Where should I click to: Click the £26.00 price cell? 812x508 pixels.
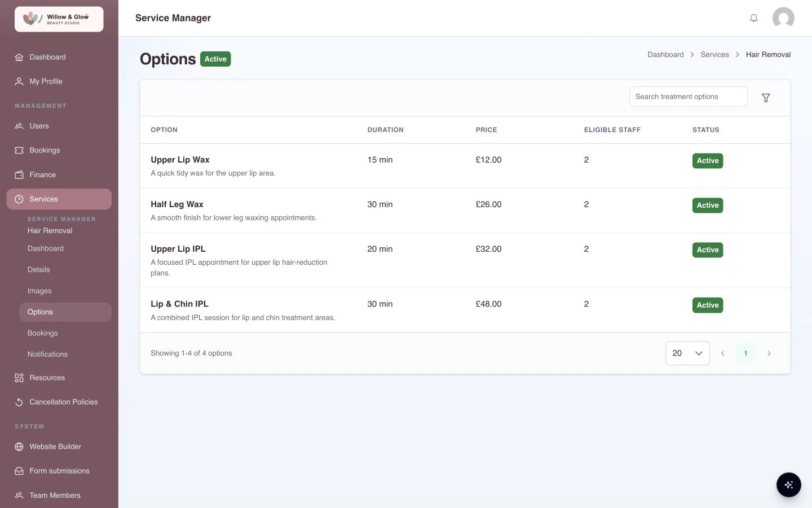coord(488,204)
